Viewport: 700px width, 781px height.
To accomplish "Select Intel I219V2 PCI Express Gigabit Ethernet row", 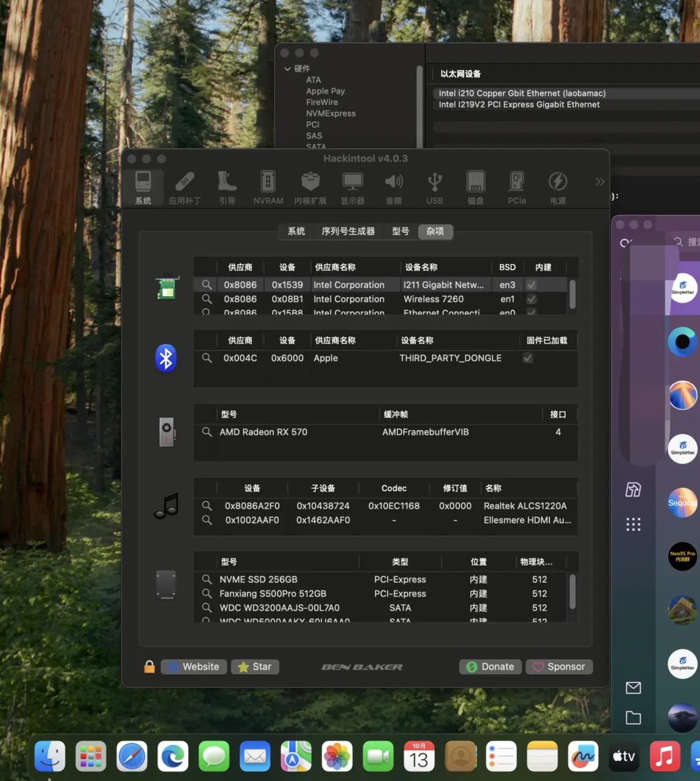I will point(567,104).
